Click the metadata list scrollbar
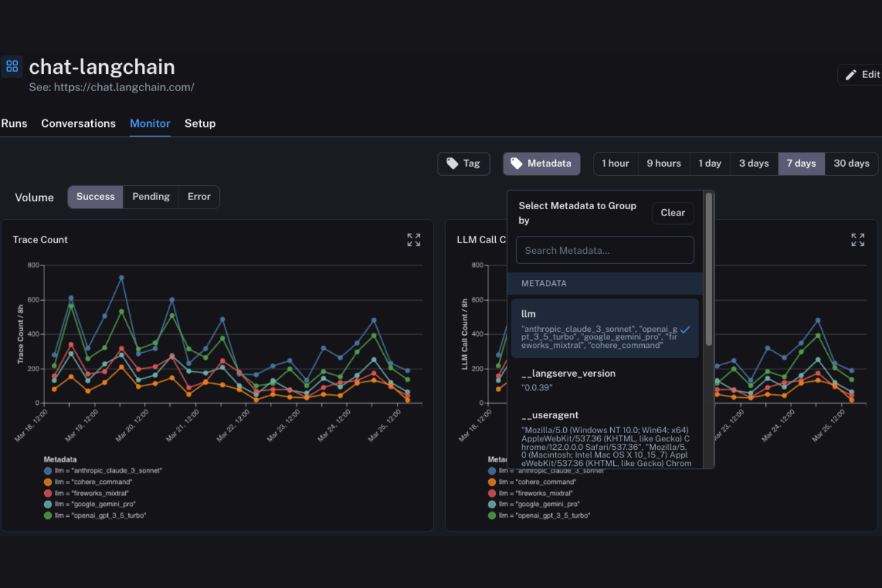 pos(709,269)
